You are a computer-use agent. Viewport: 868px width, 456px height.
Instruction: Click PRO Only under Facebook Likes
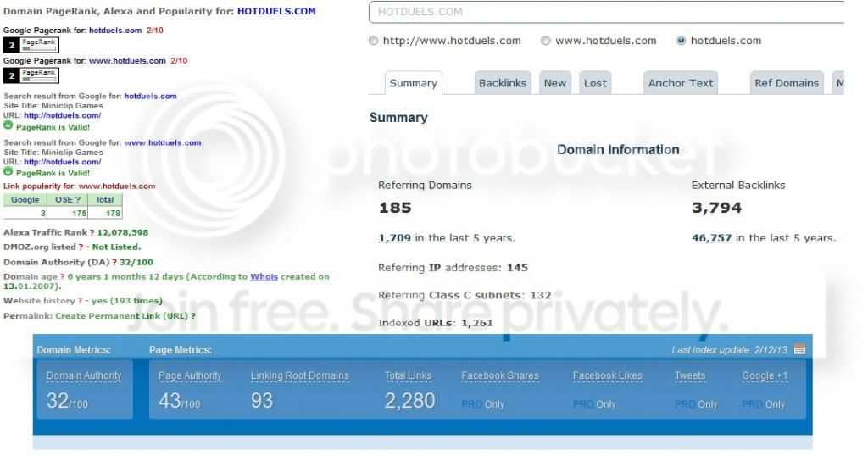(x=594, y=404)
